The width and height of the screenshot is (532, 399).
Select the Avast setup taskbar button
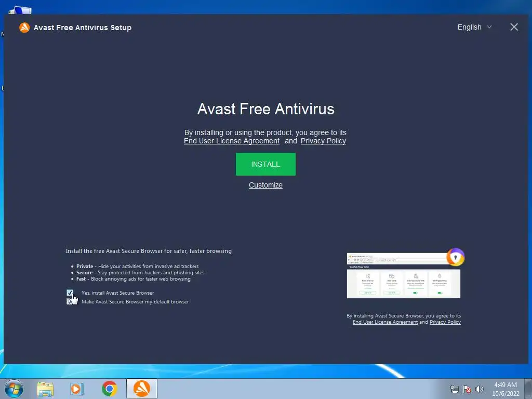(x=142, y=389)
